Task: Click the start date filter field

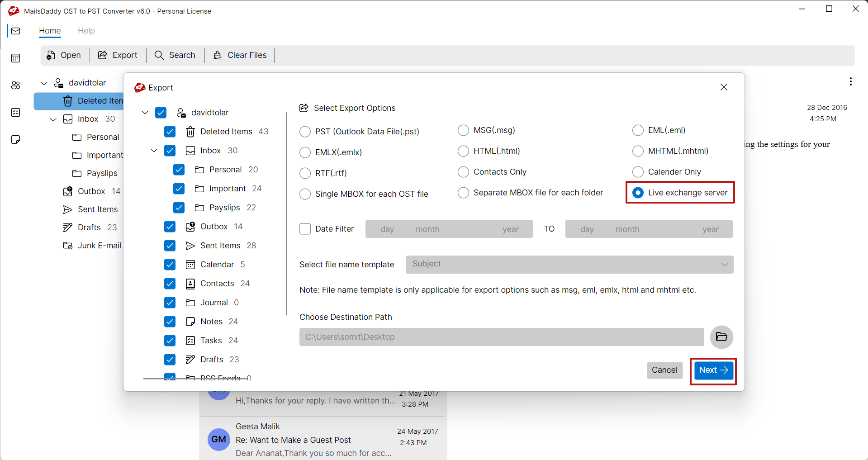Action: click(x=449, y=229)
